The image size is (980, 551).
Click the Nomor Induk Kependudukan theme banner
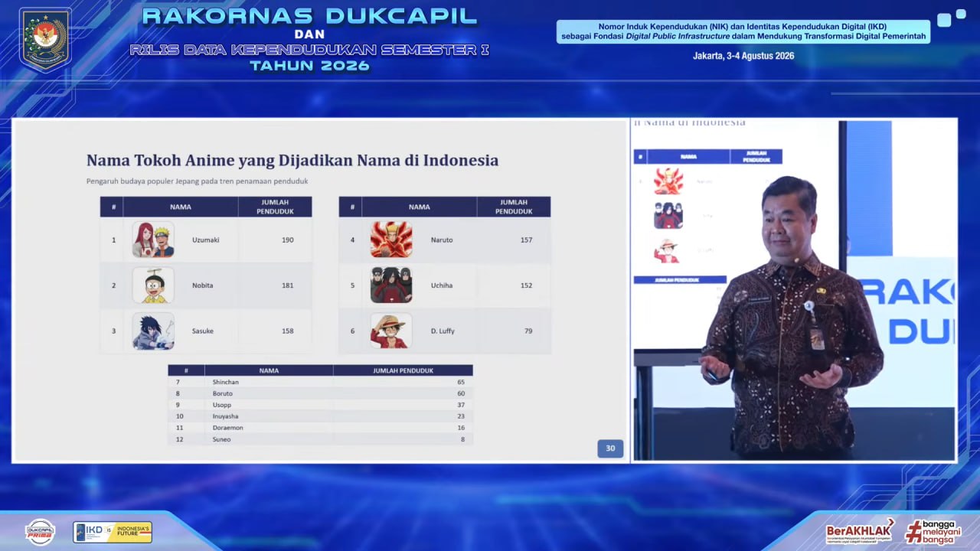coord(743,31)
